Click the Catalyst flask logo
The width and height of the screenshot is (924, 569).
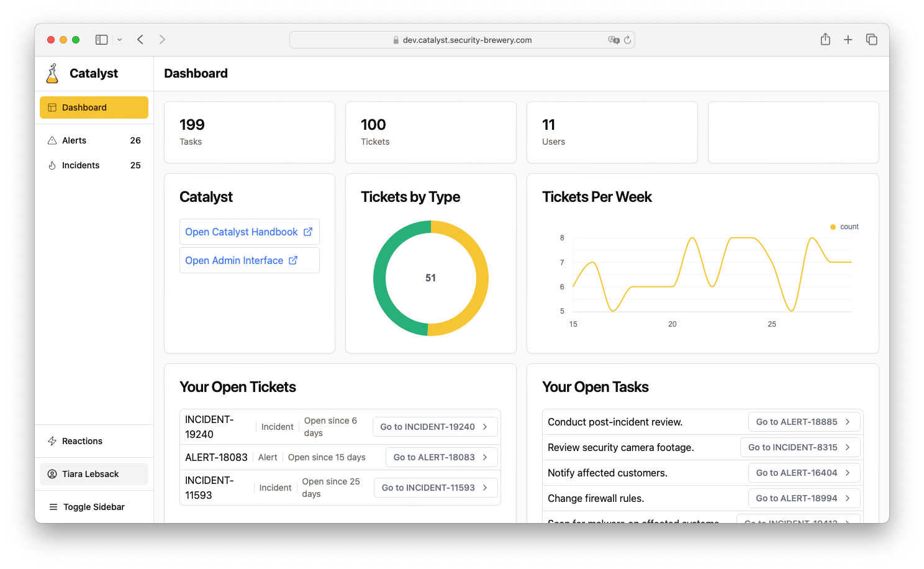[x=52, y=73]
